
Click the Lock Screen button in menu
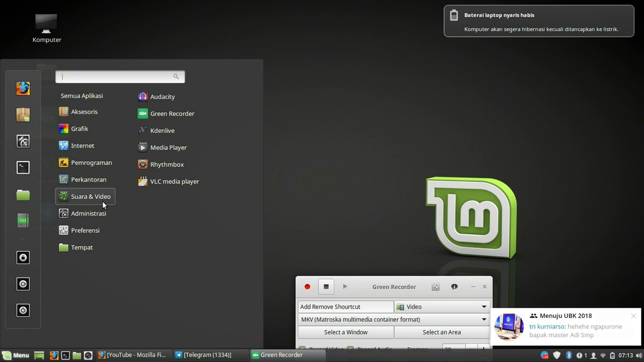pyautogui.click(x=23, y=258)
